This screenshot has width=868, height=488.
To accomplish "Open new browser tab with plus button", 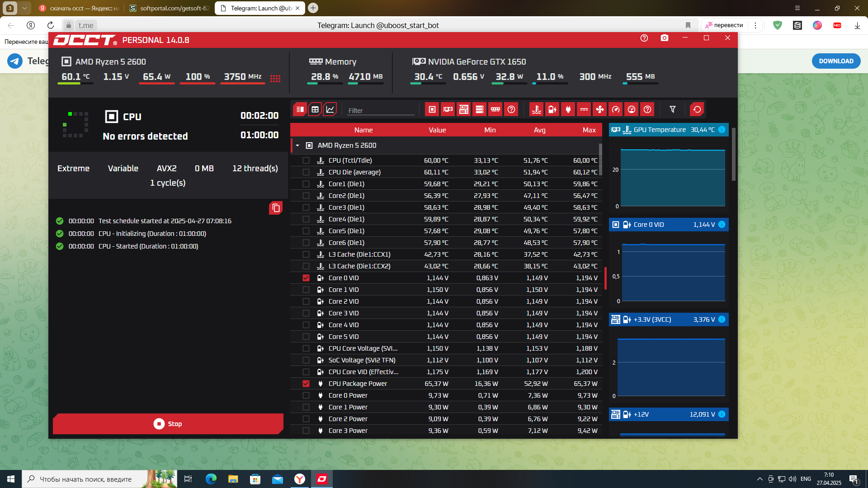I will pos(313,8).
